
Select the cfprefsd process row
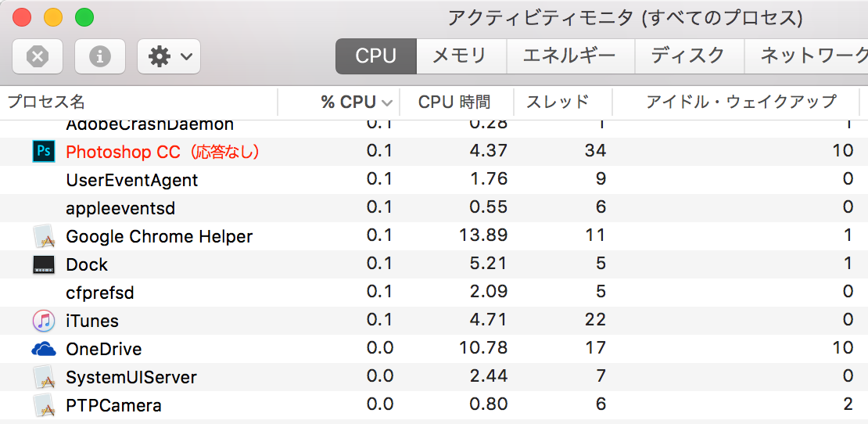point(434,293)
